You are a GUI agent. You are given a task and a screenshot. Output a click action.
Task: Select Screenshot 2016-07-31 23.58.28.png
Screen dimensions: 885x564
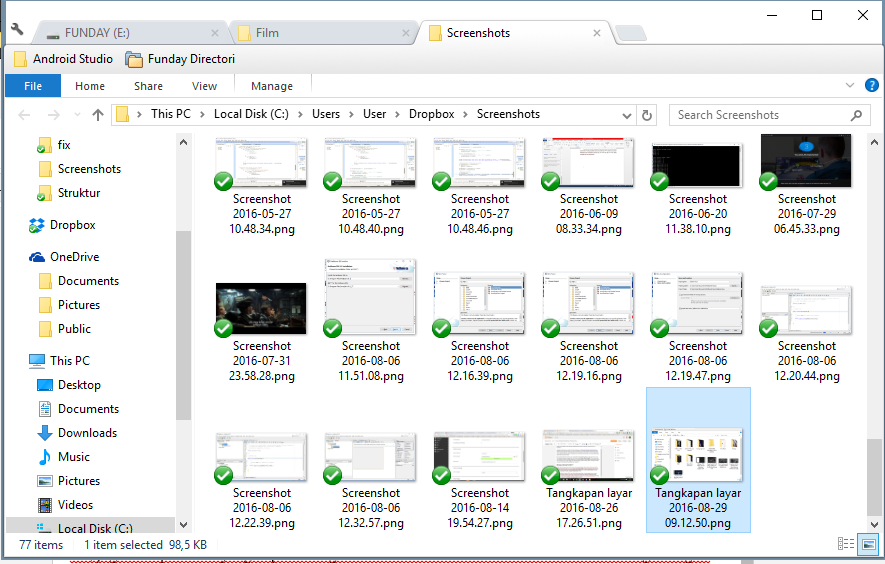coord(261,332)
